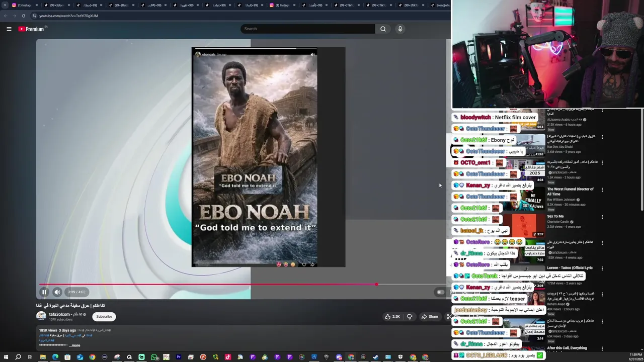The width and height of the screenshot is (644, 362).
Task: Like the video showing 2.5K likes
Action: tap(392, 317)
